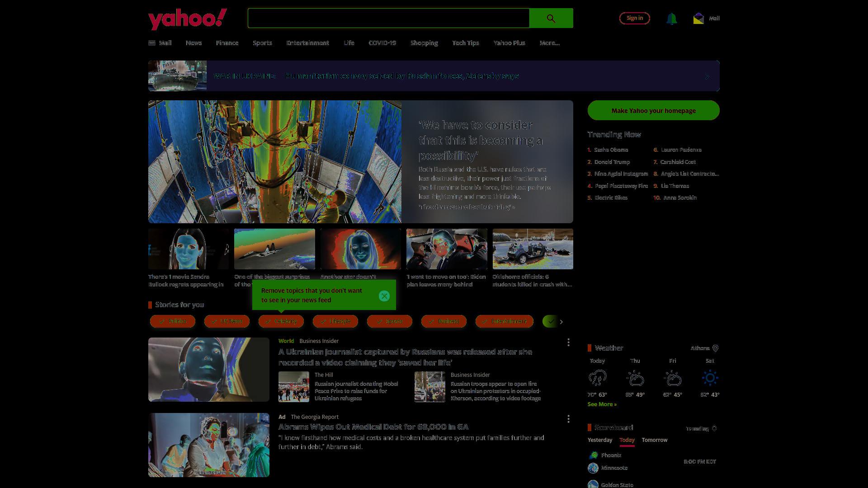Switch scoreboard to Tomorrow tab
The width and height of the screenshot is (868, 488).
click(655, 440)
